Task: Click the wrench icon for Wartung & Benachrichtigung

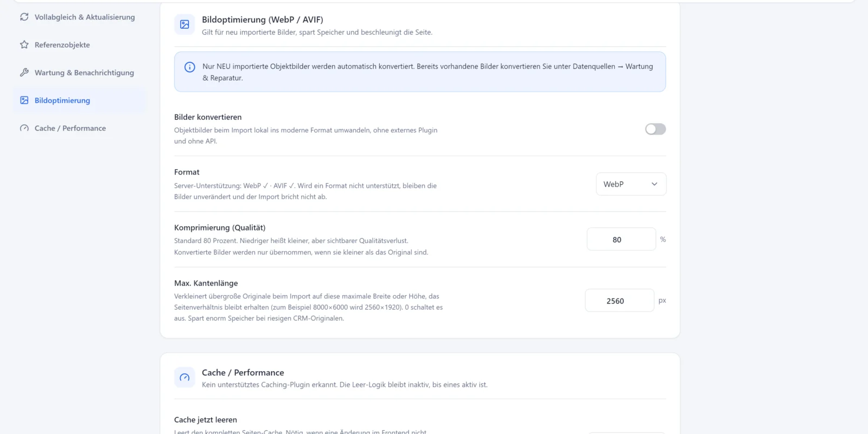Action: (24, 72)
